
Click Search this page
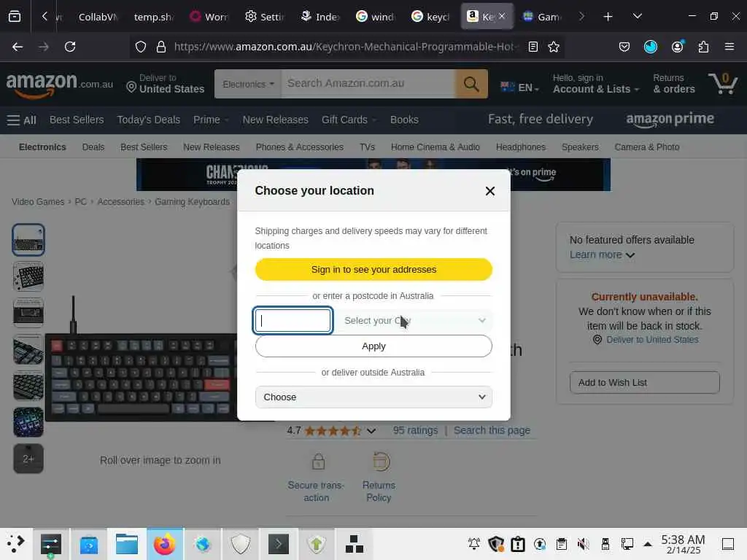(x=492, y=430)
